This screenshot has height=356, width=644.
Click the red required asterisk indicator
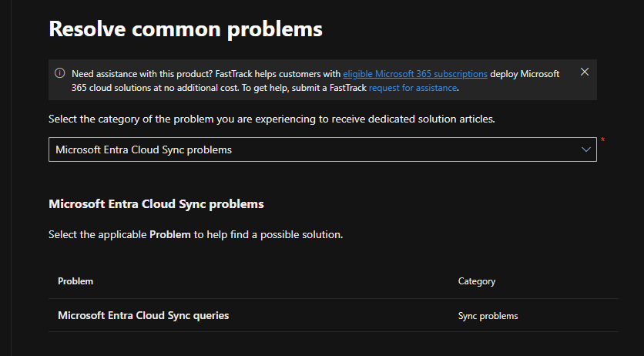point(602,140)
